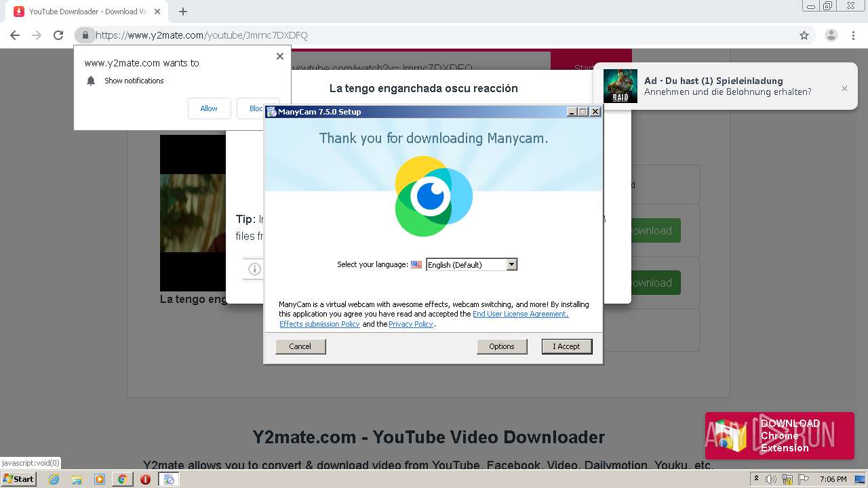Click the taskbar clock showing 7:06 PM
Viewport: 868px width, 488px height.
[x=833, y=479]
